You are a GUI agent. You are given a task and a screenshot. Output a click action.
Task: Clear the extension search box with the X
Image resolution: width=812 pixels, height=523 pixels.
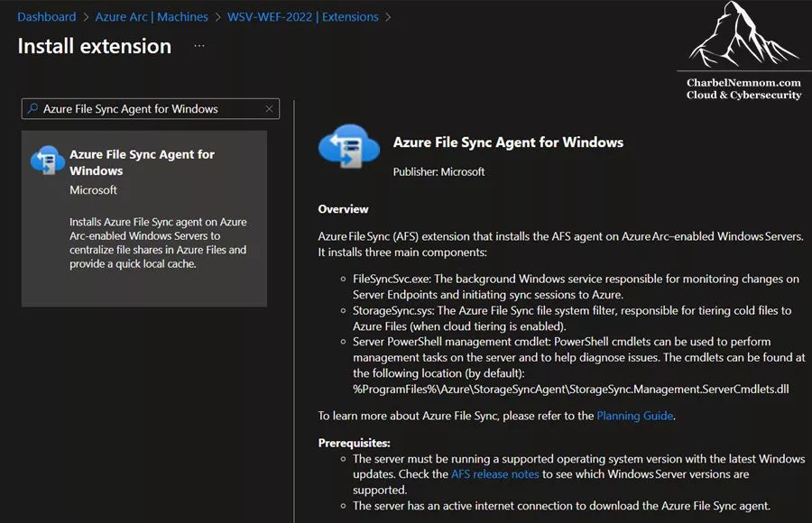(x=269, y=109)
